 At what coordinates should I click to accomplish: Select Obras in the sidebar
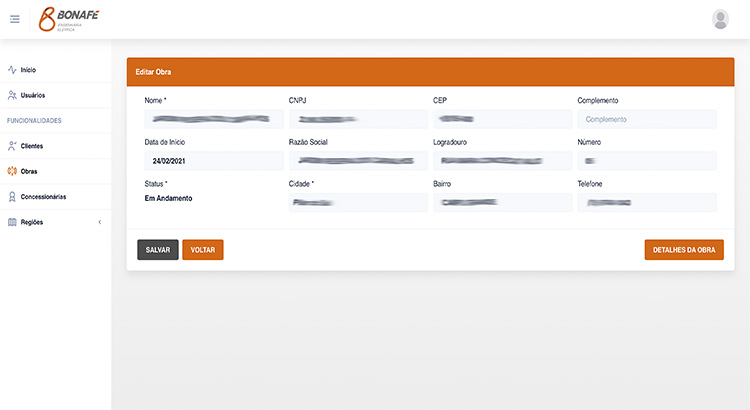[x=55, y=171]
